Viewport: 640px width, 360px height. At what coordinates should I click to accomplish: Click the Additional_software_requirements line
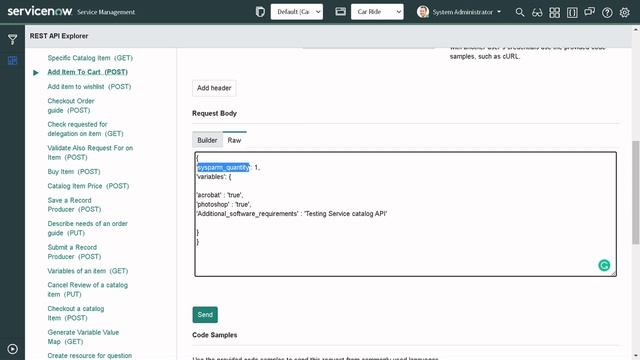[x=291, y=213]
